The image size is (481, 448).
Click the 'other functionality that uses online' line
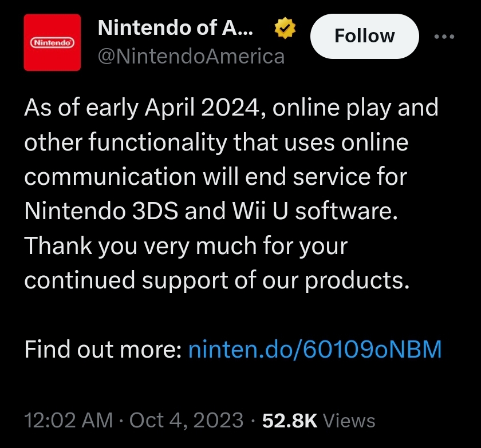coord(216,143)
